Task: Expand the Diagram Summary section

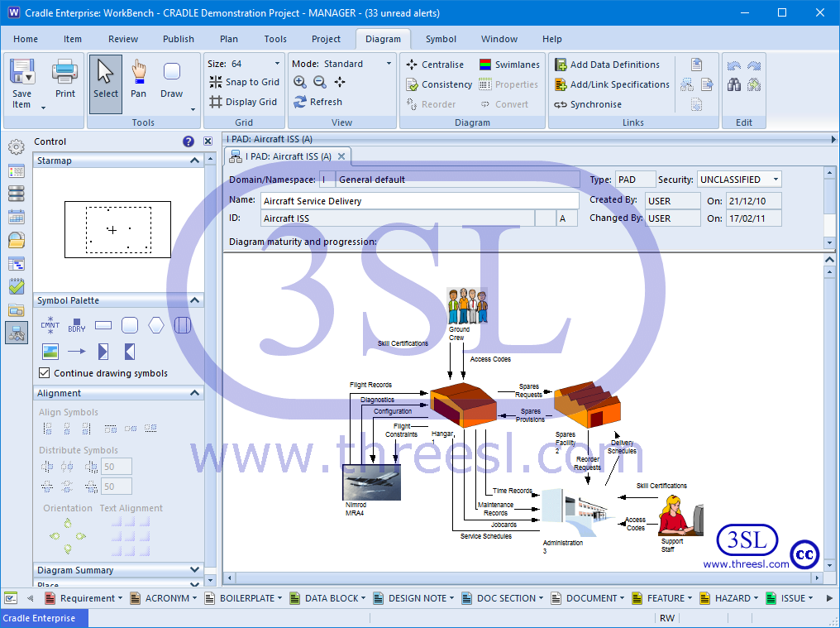Action: tap(194, 569)
